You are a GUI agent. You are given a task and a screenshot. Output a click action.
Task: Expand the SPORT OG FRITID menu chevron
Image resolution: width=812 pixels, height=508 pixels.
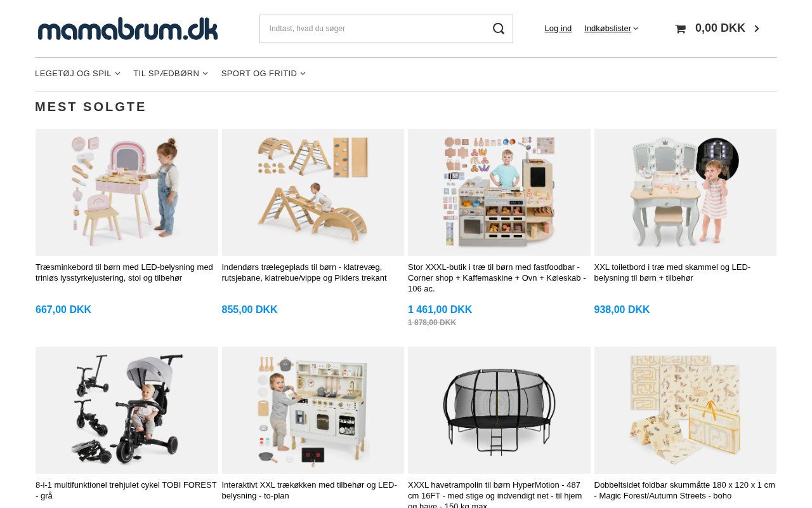[x=303, y=74]
